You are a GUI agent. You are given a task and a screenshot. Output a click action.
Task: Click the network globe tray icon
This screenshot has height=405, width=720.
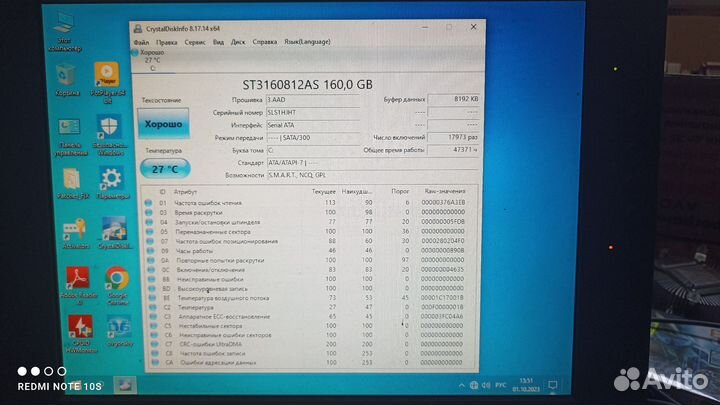coord(474,386)
